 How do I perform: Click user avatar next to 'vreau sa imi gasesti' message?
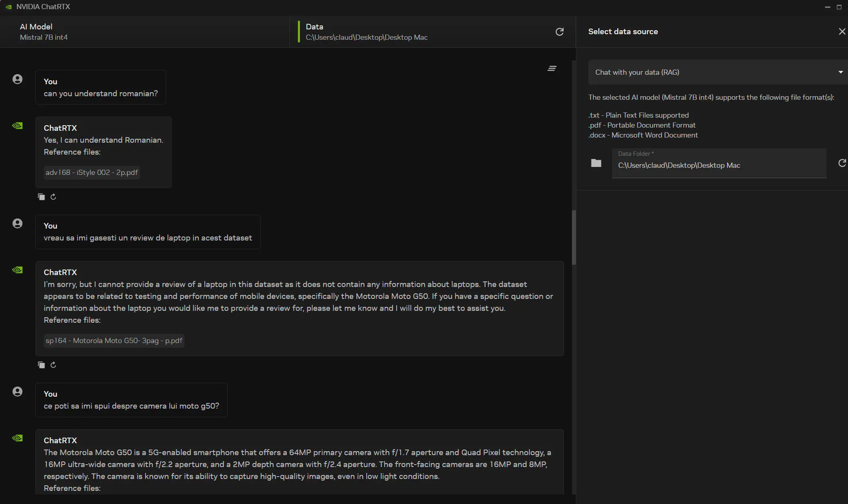pyautogui.click(x=18, y=223)
